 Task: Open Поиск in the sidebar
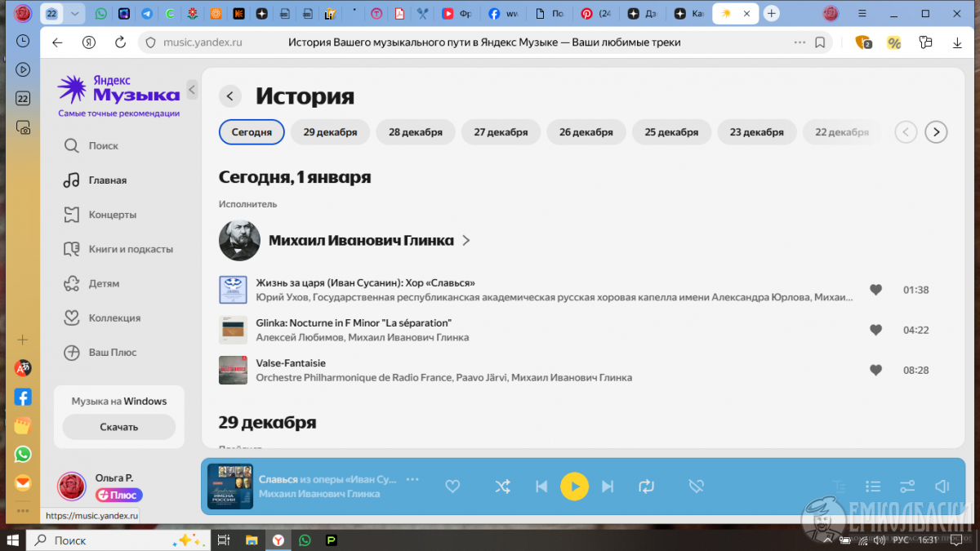click(103, 146)
